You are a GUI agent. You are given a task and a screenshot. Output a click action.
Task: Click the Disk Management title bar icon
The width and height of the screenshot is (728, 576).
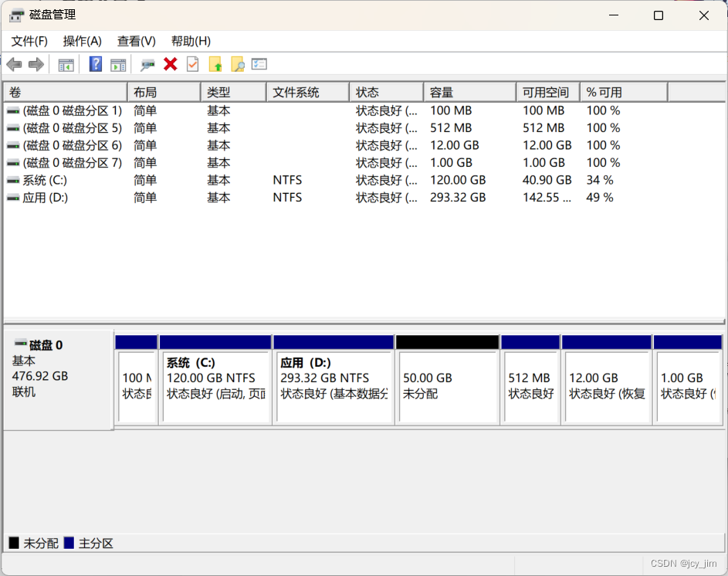(x=16, y=15)
